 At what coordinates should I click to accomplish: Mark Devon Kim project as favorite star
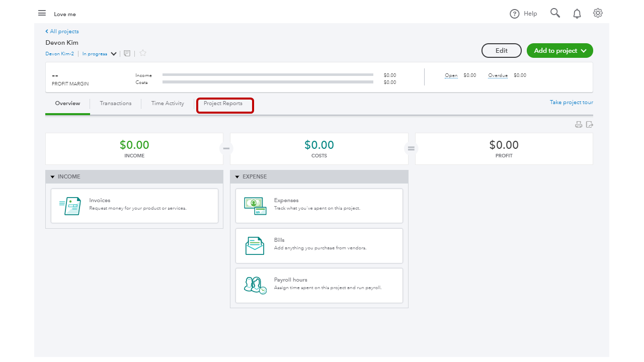coord(142,53)
